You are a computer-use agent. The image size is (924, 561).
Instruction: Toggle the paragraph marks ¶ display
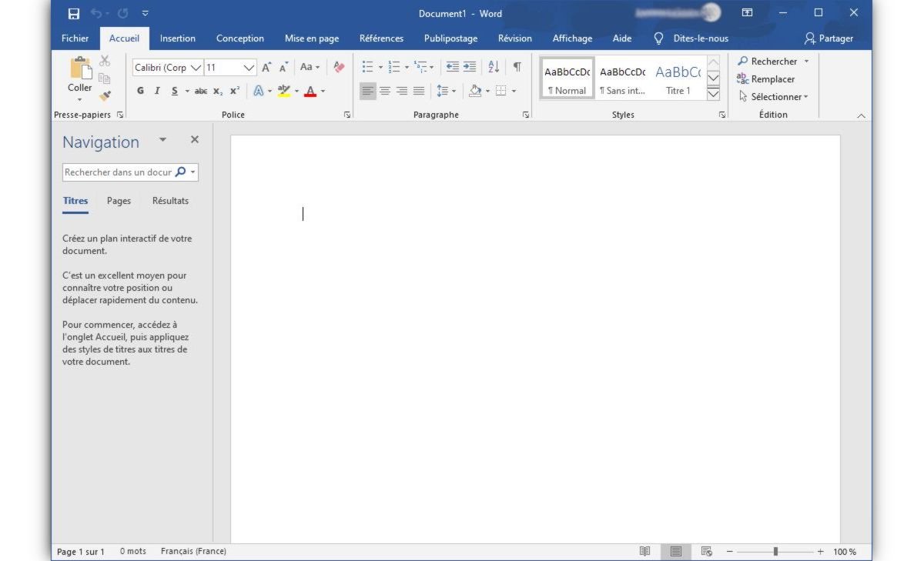click(517, 67)
